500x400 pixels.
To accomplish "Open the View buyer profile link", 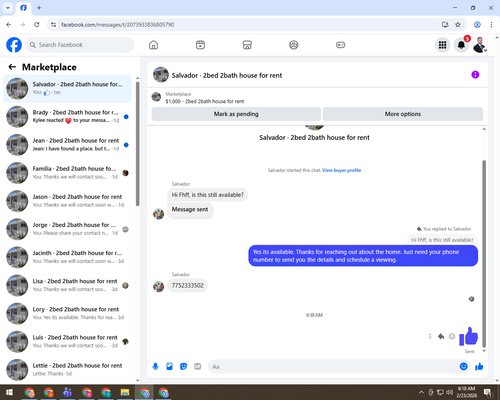I will click(x=342, y=170).
